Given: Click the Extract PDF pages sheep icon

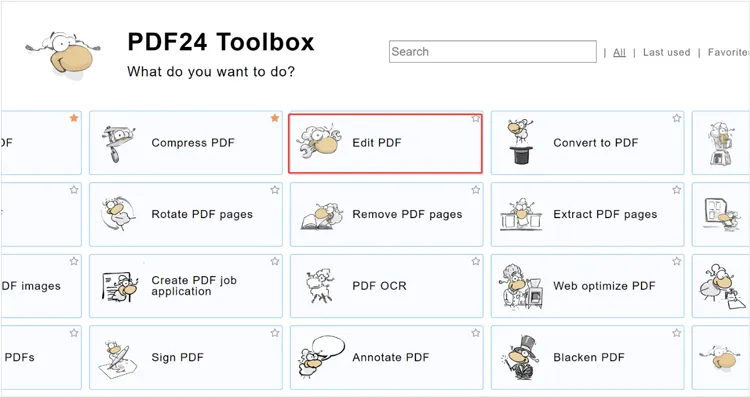Looking at the screenshot, I should coord(521,214).
